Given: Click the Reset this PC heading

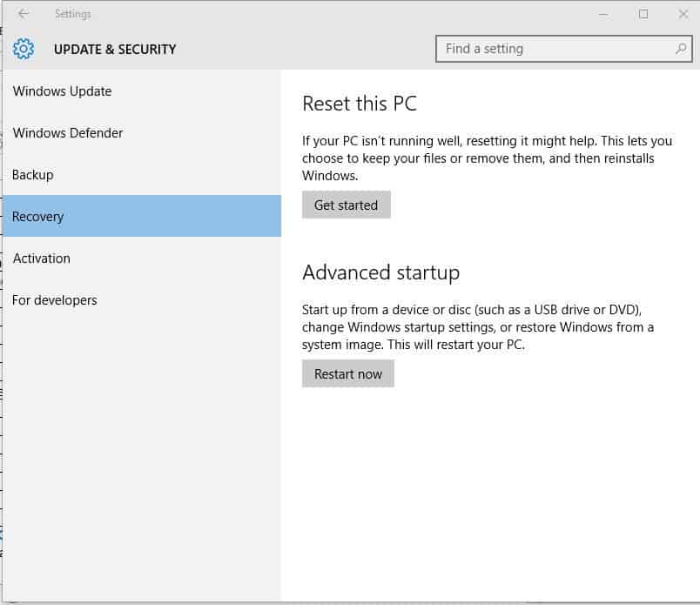Looking at the screenshot, I should click(x=360, y=104).
